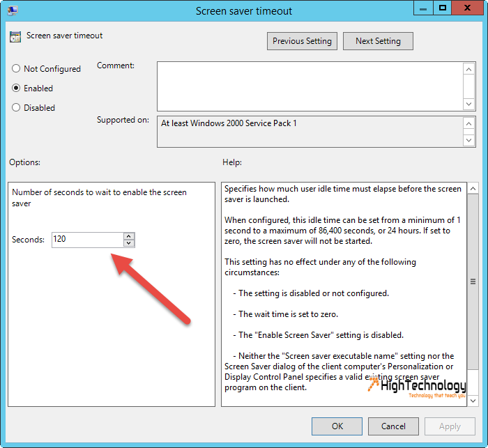Close the window with the X button
Screen dimensions: 488x448
[x=467, y=8]
